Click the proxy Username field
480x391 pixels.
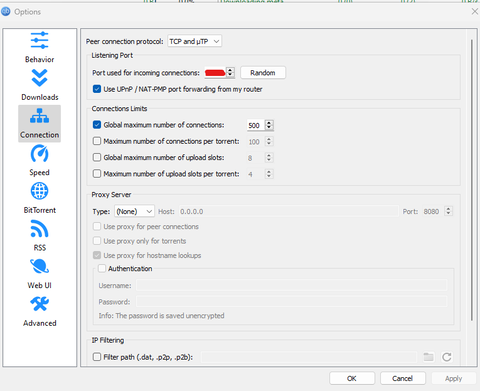(292, 285)
